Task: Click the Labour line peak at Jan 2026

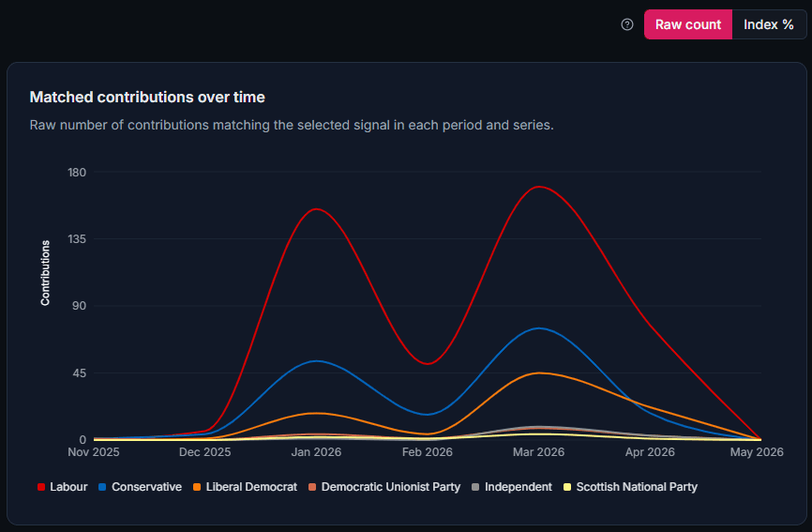Action: coord(316,209)
